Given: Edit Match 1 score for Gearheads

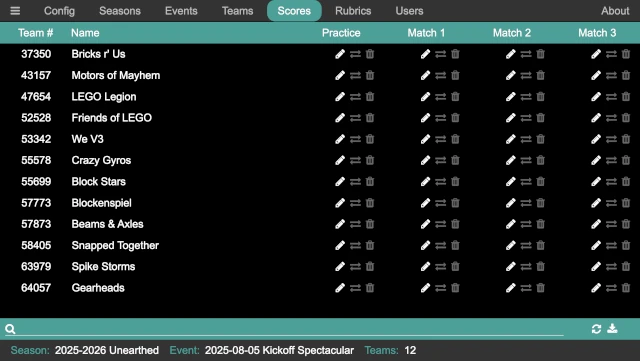Looking at the screenshot, I should click(x=425, y=287).
